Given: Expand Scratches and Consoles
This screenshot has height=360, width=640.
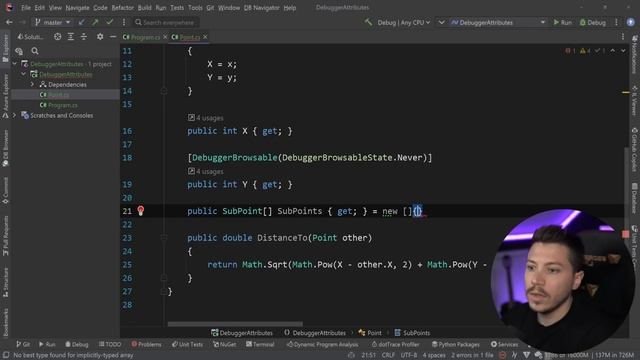Looking at the screenshot, I should click(15, 116).
